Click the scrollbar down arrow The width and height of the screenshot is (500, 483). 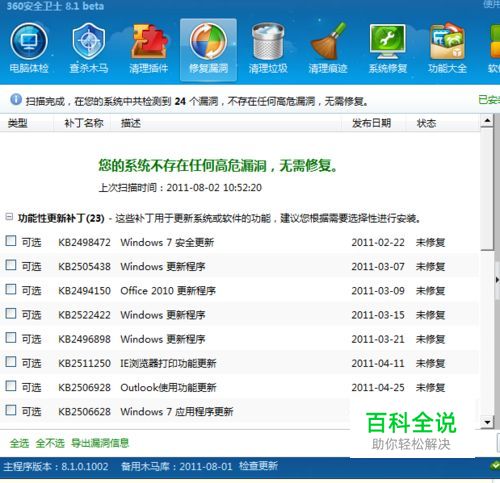tap(487, 422)
